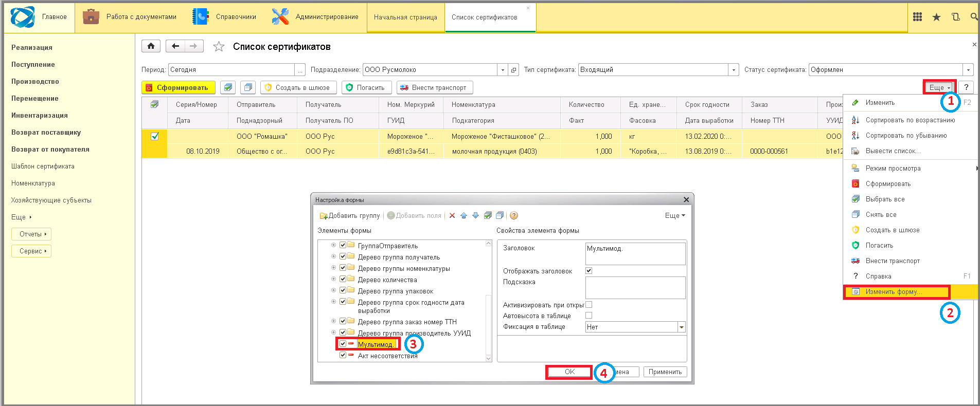Open the Главное section logo

[23, 17]
